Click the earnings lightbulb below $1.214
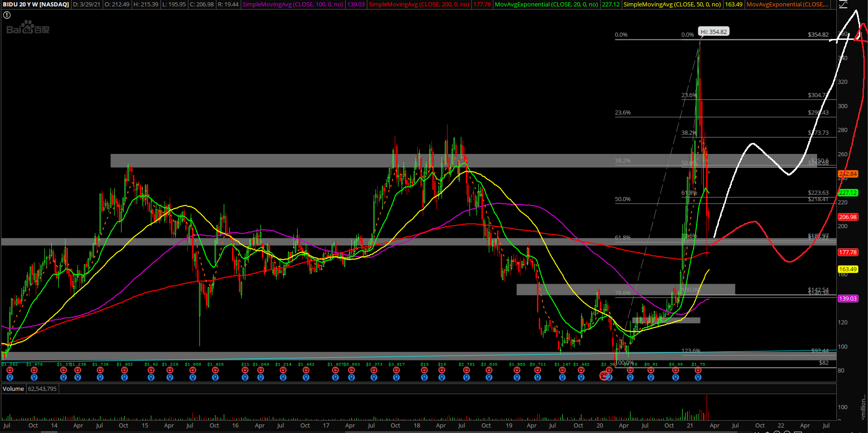 pos(283,378)
